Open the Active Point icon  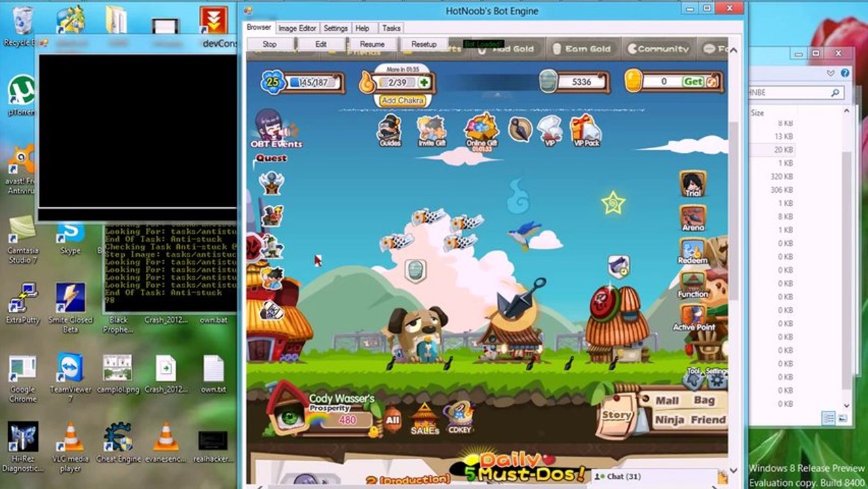(694, 318)
